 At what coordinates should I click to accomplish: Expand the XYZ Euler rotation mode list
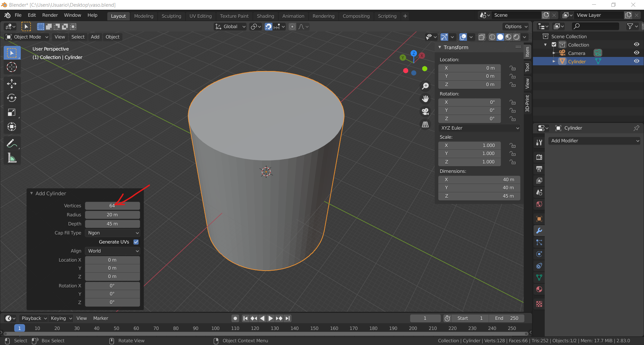(x=479, y=128)
